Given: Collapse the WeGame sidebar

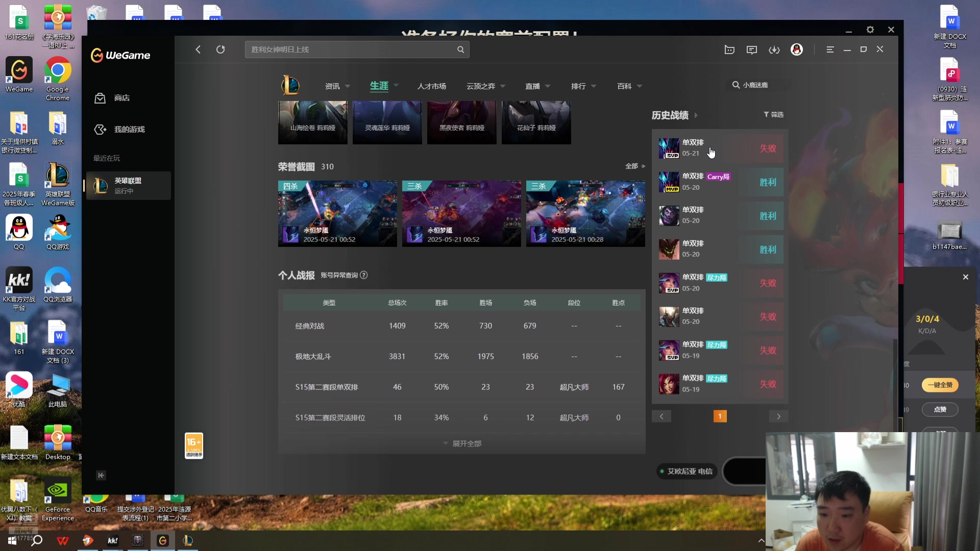Looking at the screenshot, I should (x=101, y=475).
